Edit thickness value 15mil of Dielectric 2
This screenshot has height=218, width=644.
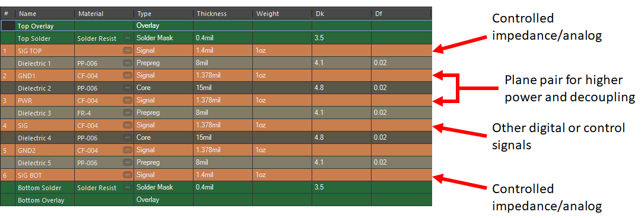[x=223, y=88]
